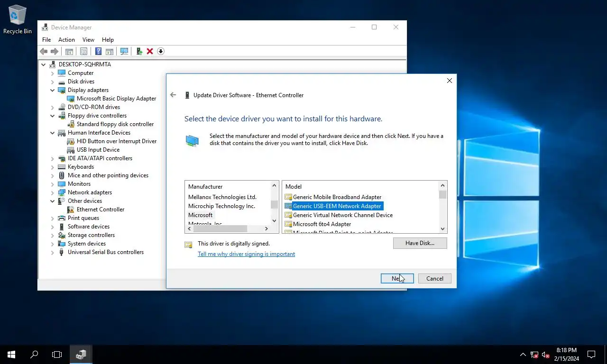Expand the Disk drives category

point(53,82)
